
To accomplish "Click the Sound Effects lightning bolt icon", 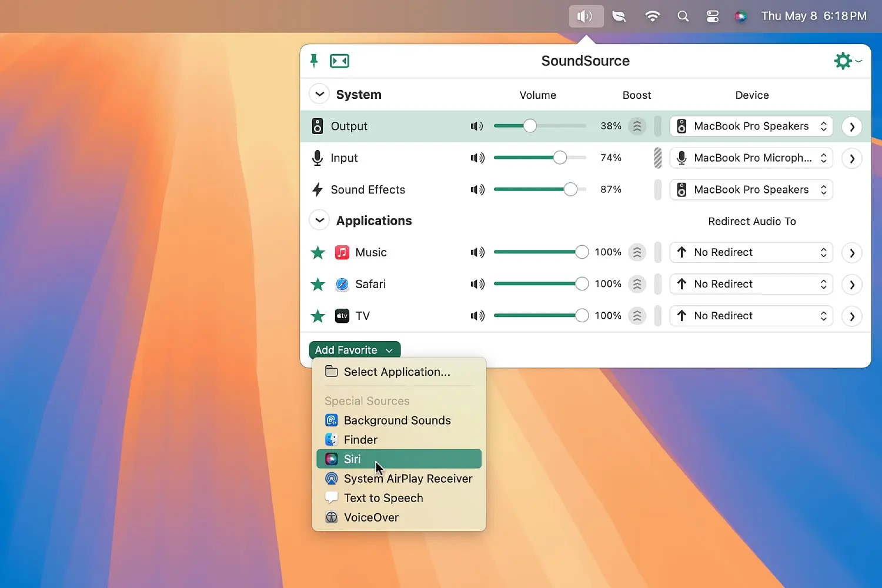I will (318, 189).
